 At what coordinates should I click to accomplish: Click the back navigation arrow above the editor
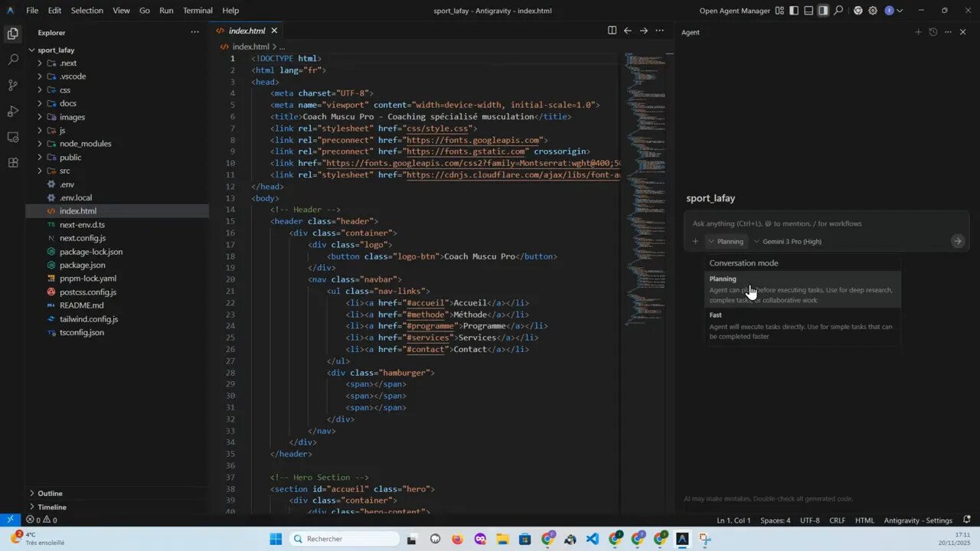coord(628,30)
